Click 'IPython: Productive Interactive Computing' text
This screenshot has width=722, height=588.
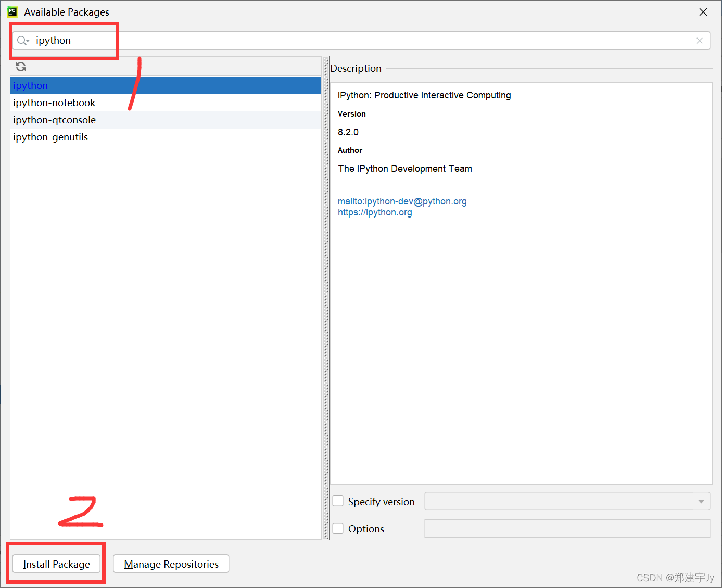(x=424, y=95)
